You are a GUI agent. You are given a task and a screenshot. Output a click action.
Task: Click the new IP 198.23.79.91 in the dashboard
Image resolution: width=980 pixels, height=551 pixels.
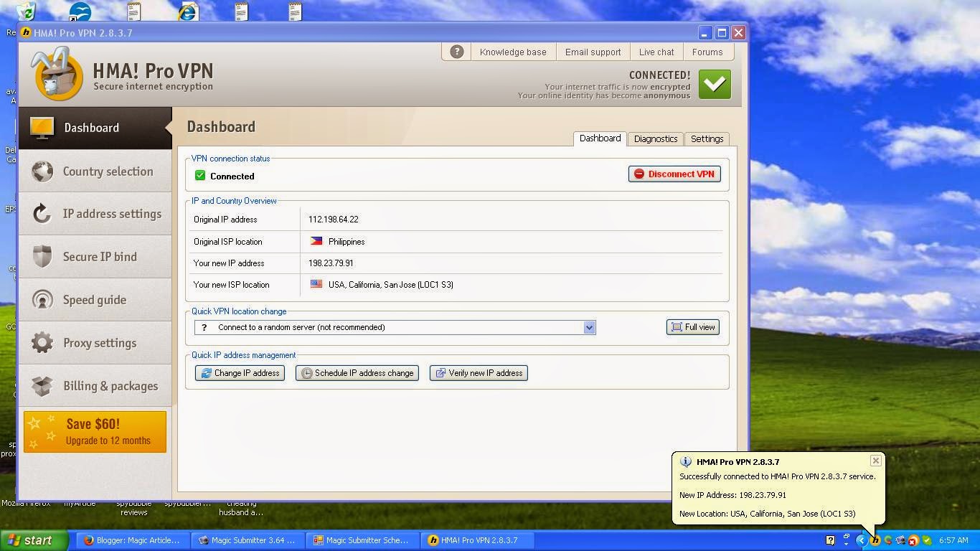tap(331, 263)
